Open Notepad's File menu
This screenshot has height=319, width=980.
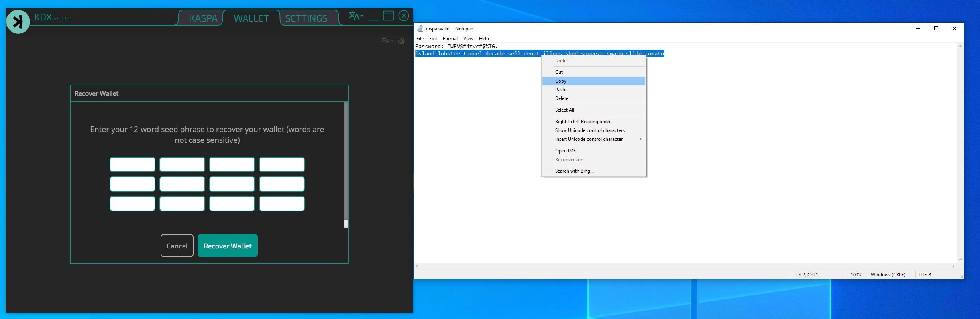tap(420, 39)
